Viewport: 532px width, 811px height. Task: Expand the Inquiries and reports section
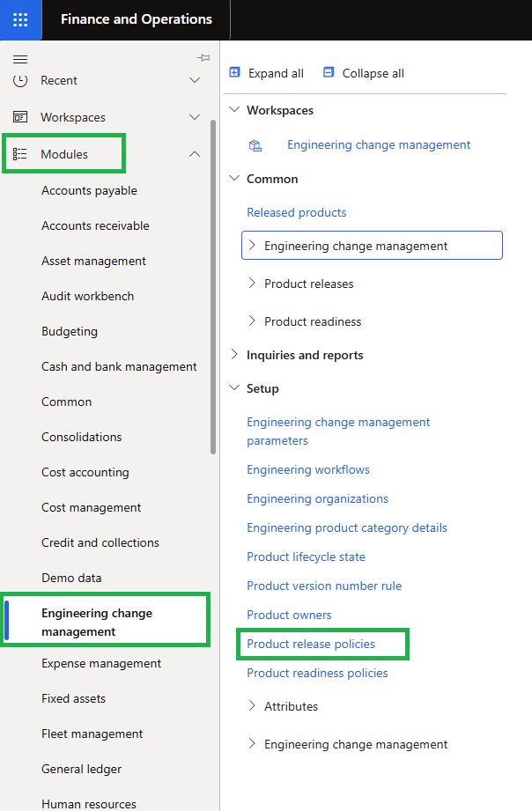[x=234, y=354]
